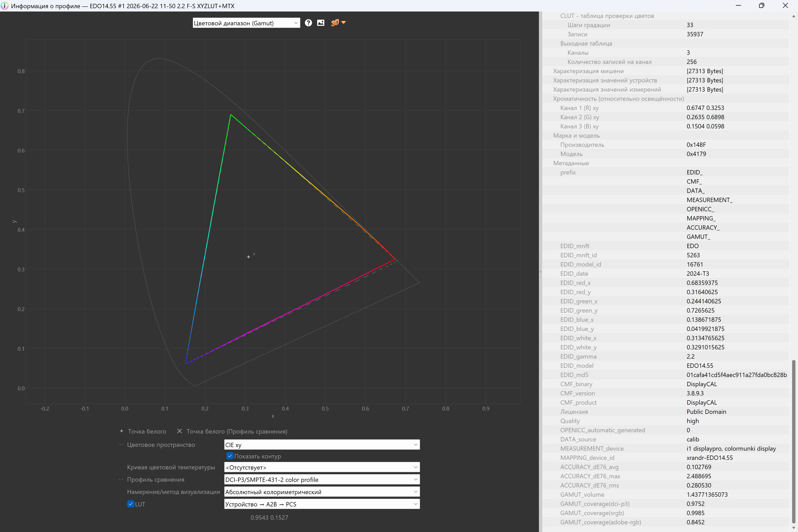The height and width of the screenshot is (532, 798).
Task: Open the DCI-P3 comparison profile dropdown
Action: click(322, 479)
